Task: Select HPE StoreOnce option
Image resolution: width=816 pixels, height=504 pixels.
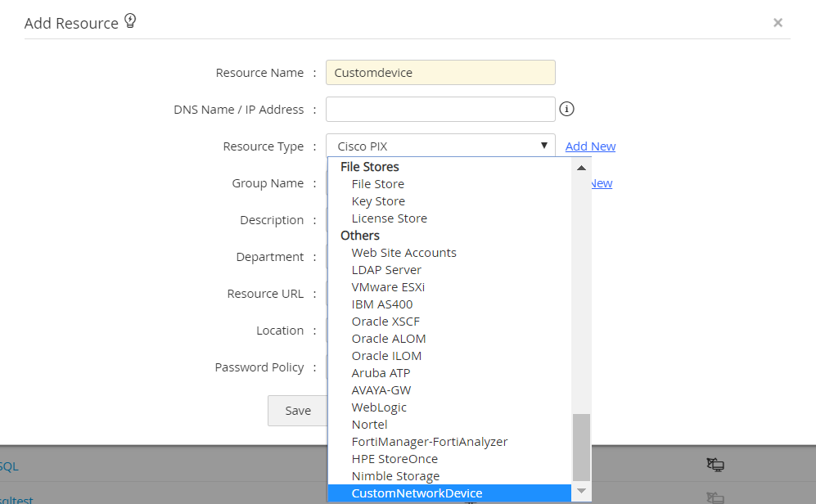Action: point(394,459)
